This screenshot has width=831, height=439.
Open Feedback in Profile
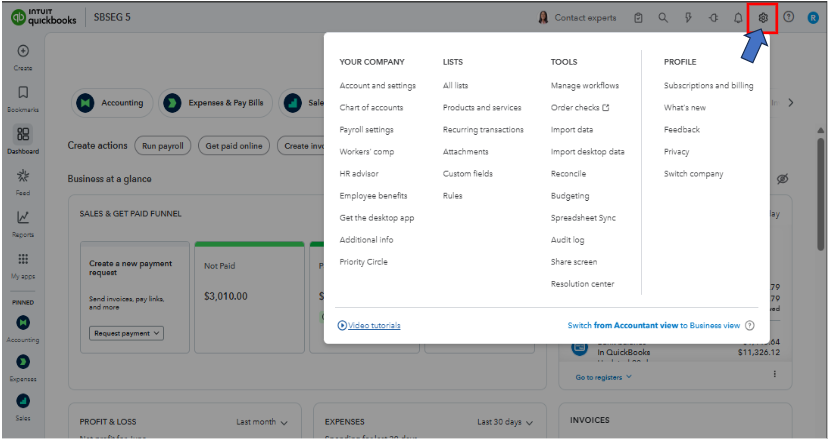pos(682,130)
